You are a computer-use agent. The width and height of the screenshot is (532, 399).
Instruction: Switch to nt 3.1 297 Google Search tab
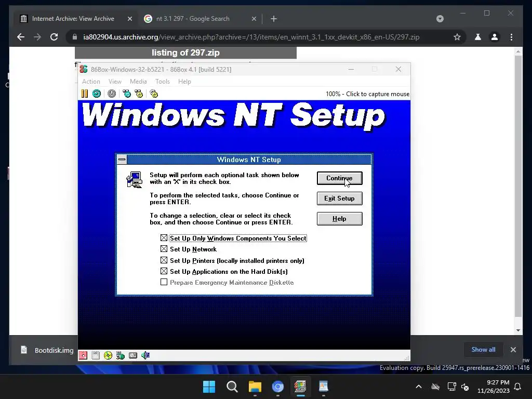coord(193,19)
